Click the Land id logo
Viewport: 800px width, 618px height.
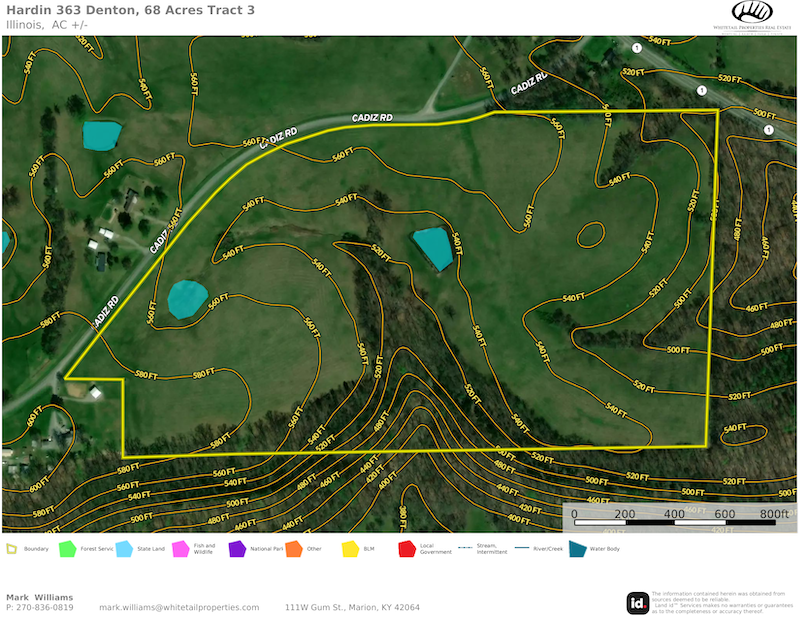point(637,602)
